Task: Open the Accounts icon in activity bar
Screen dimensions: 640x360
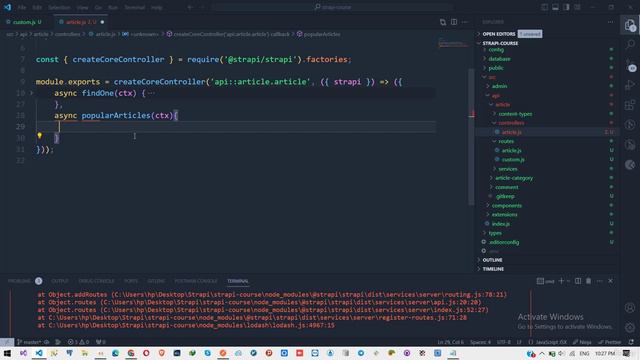Action: tap(630, 308)
